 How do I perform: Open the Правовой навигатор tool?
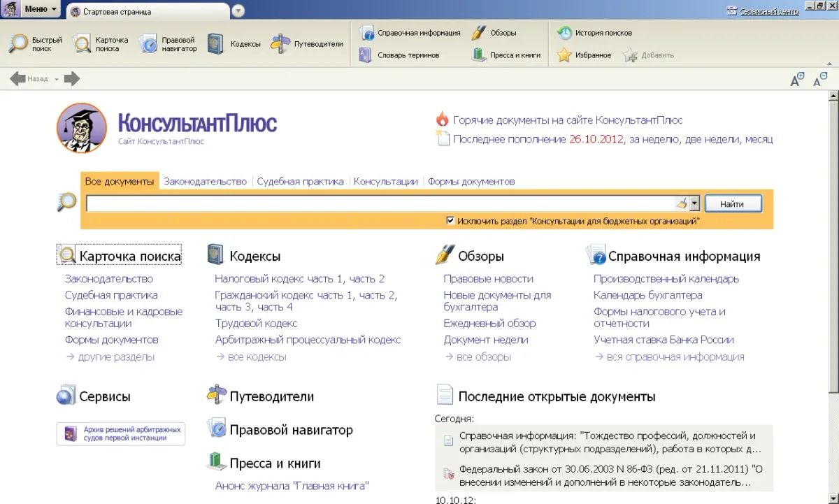168,42
